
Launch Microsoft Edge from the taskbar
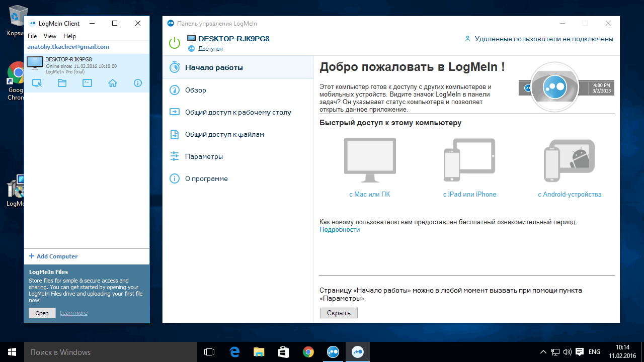[x=234, y=352]
